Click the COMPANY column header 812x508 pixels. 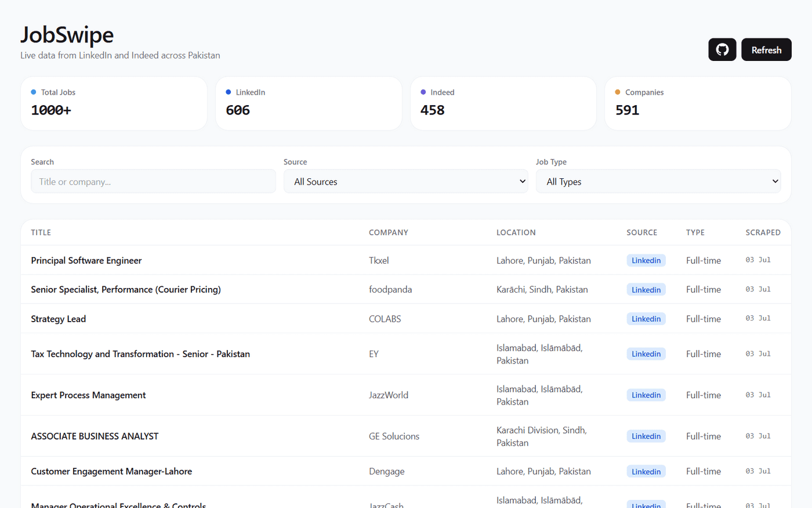point(389,232)
